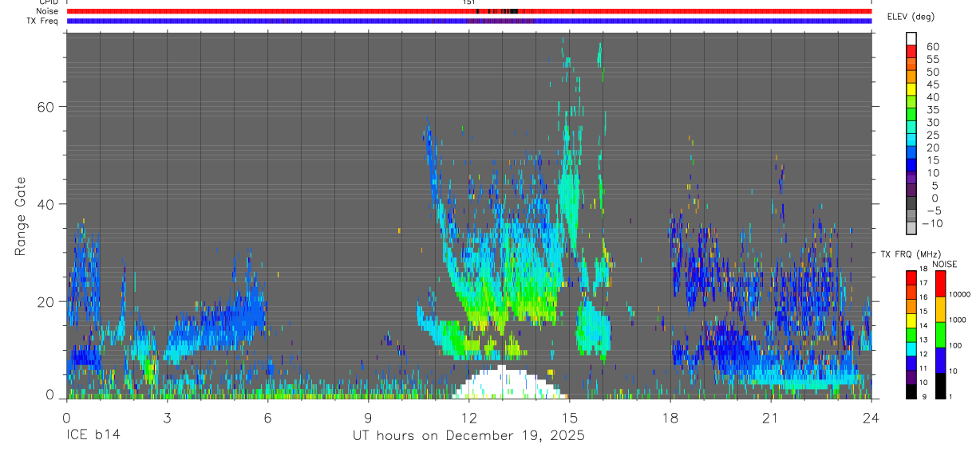Click the x-axis tick label 9
980x452 pixels.
368,418
